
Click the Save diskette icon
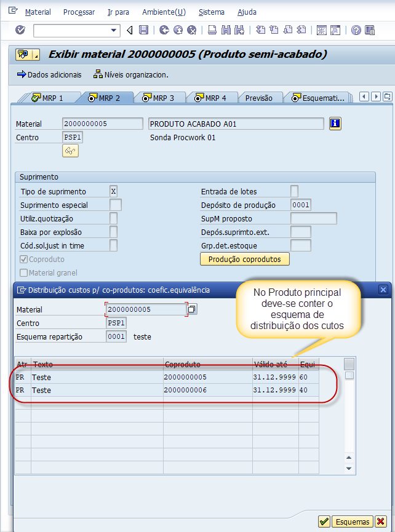pos(143,30)
